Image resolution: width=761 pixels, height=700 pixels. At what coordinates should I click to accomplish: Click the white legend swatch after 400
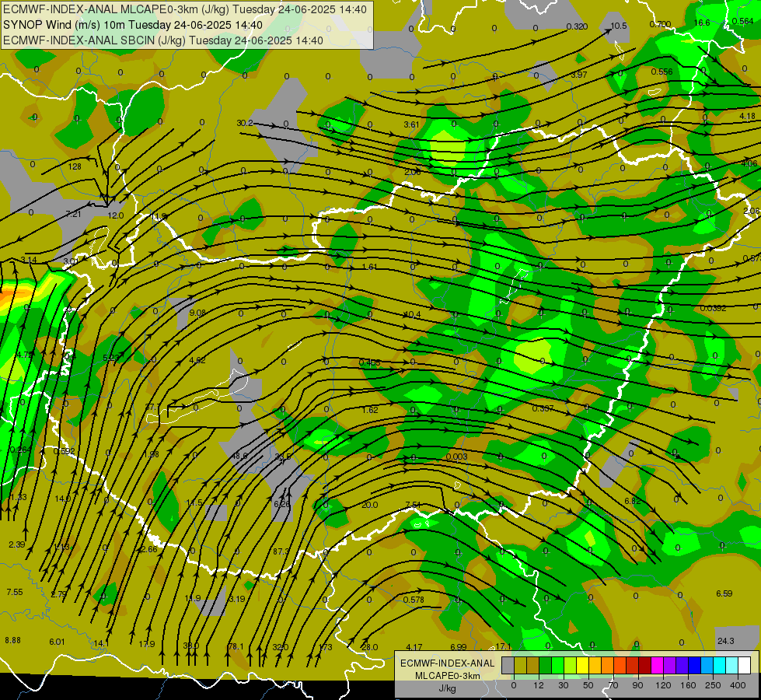tap(745, 665)
